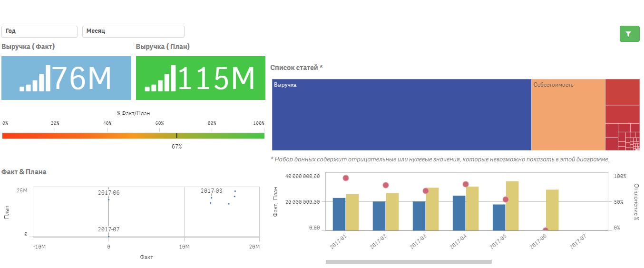Click the green filter funnel button

(629, 34)
